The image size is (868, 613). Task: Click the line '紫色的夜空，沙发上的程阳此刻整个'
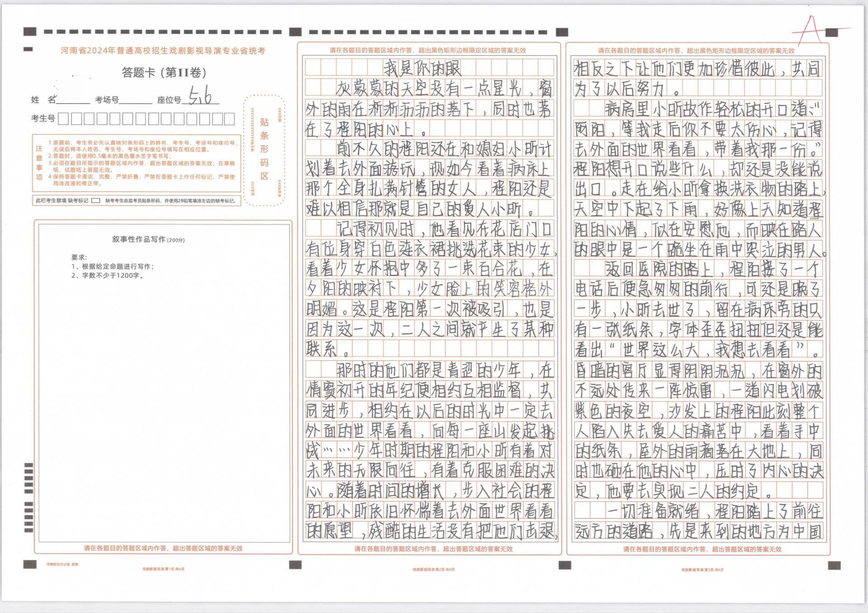pyautogui.click(x=698, y=411)
